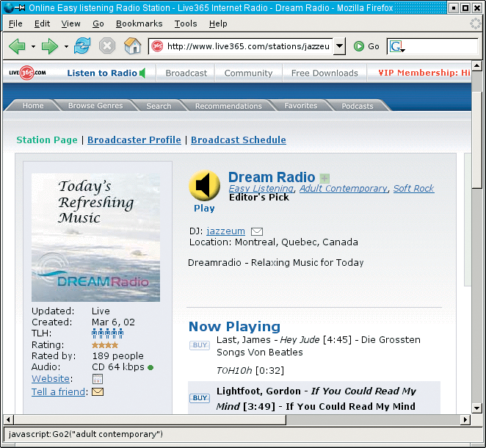Click the Live365.com logo
The height and width of the screenshot is (448, 486).
click(27, 73)
